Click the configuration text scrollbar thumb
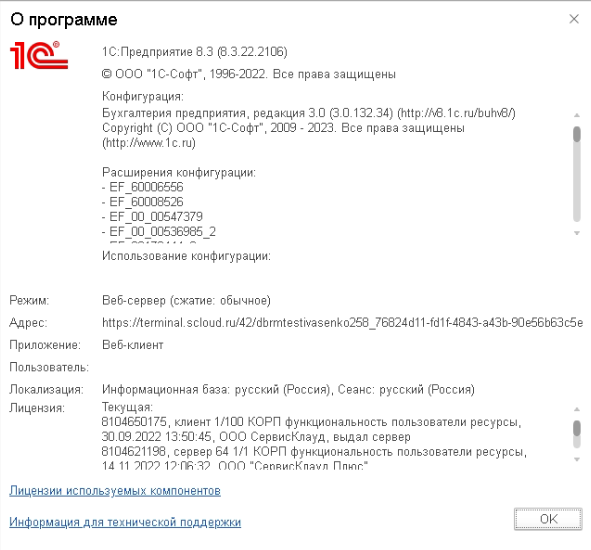 576,134
